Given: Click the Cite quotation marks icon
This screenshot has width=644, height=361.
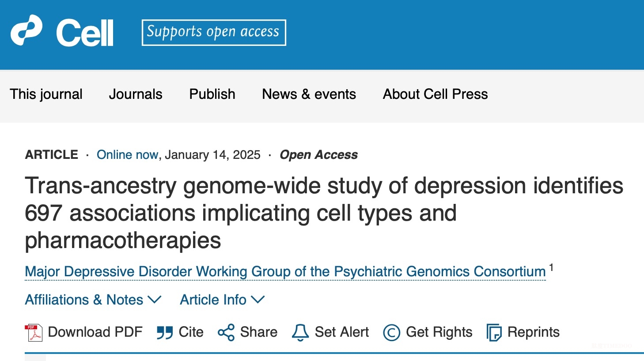Looking at the screenshot, I should 165,333.
